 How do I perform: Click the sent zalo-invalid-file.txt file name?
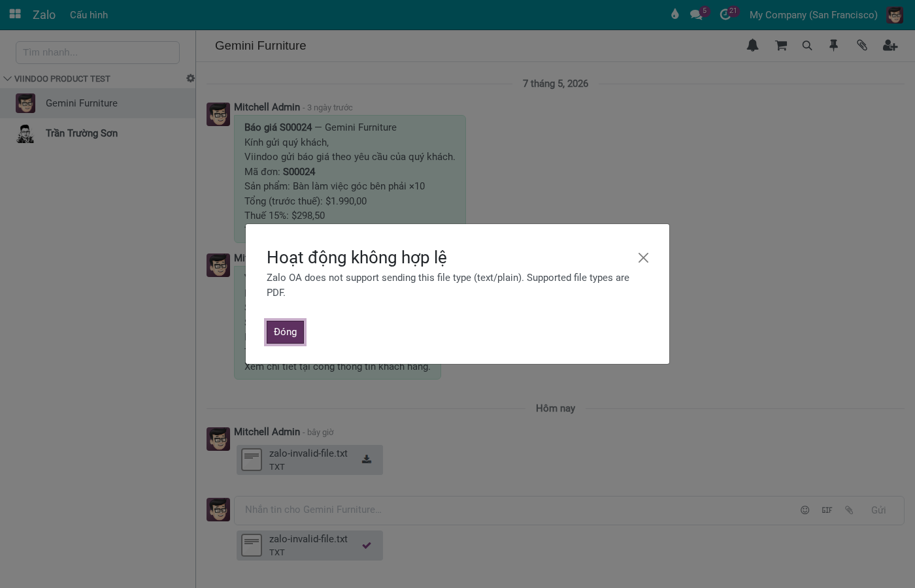point(308,453)
